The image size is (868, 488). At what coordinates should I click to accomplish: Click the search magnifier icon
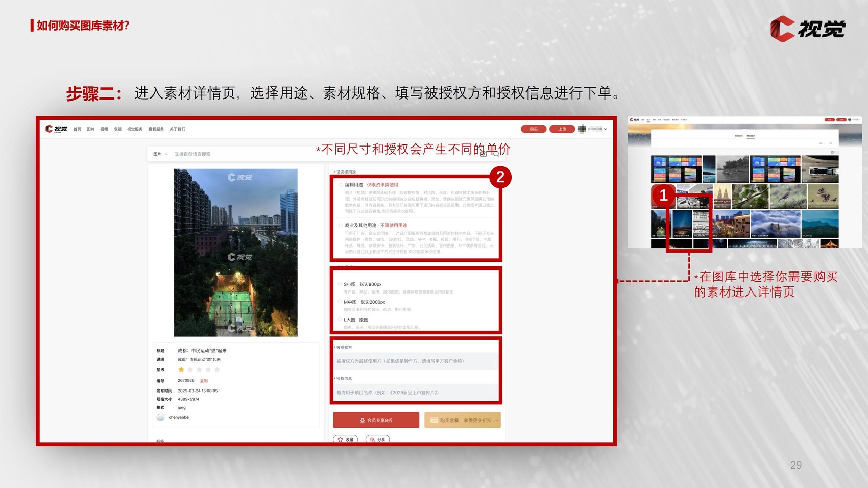(x=496, y=154)
